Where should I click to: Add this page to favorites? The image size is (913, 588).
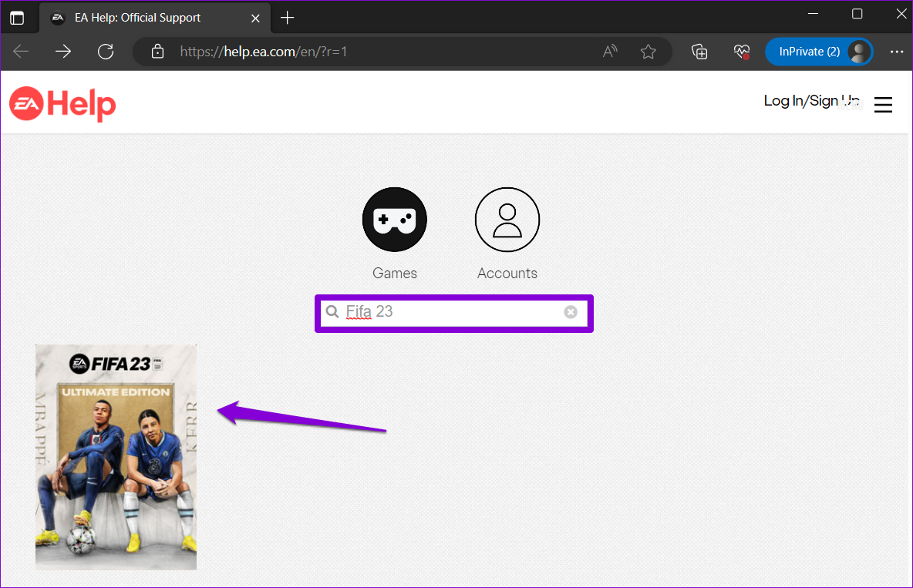[x=648, y=52]
